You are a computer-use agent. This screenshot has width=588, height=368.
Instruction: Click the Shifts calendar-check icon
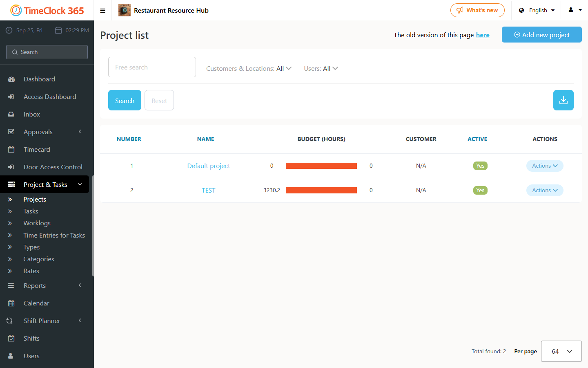click(11, 339)
